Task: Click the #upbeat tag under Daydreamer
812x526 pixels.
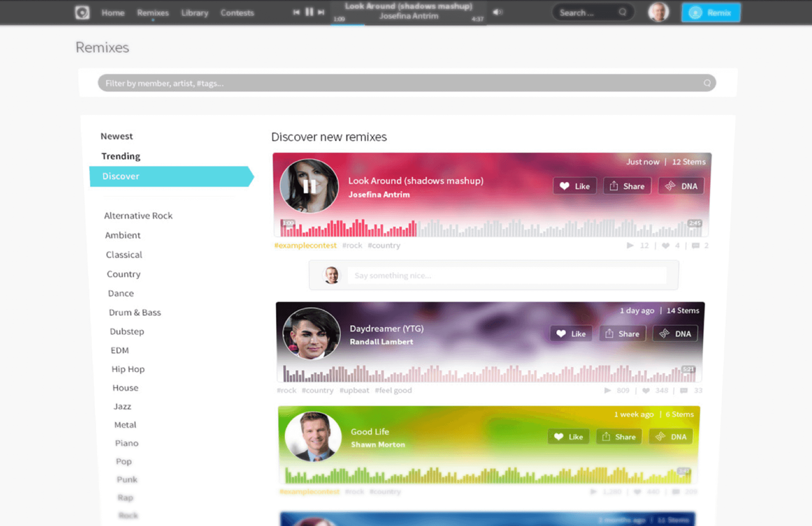Action: pyautogui.click(x=354, y=390)
